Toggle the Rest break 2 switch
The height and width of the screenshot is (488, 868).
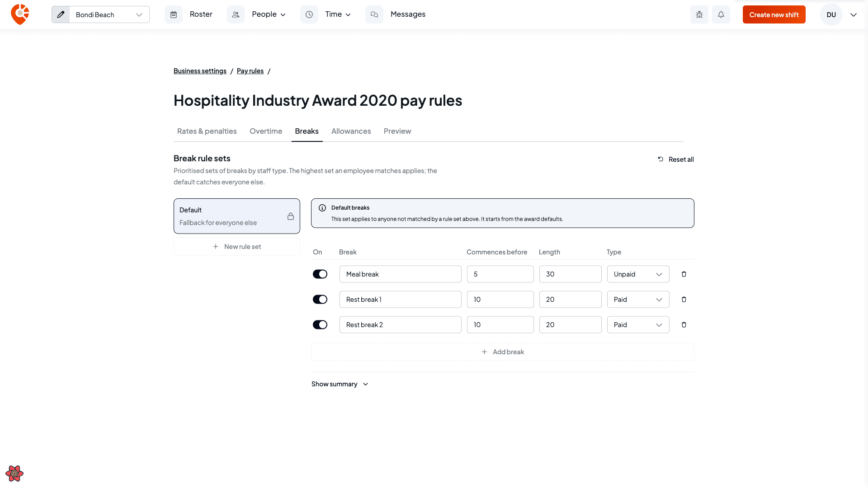pyautogui.click(x=320, y=325)
